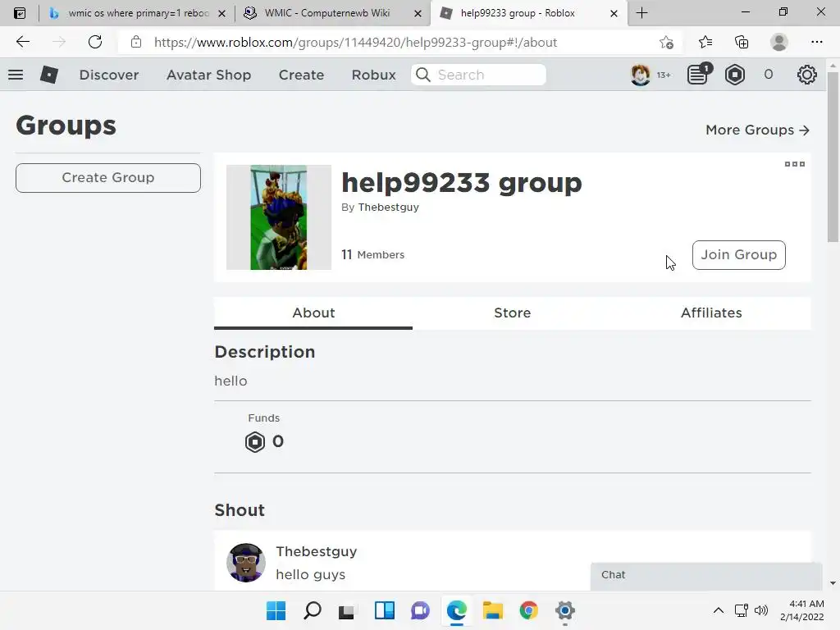This screenshot has height=630, width=840.
Task: Open the group three-dots options menu
Action: click(794, 164)
